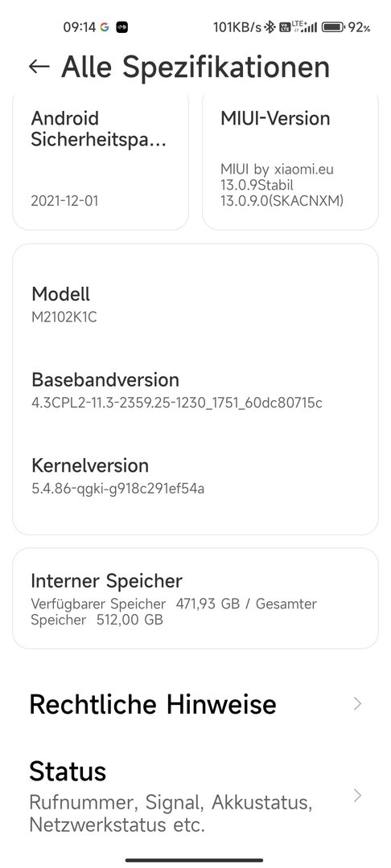Open Rechtliche Hinweise
391x868 pixels.
click(x=195, y=703)
